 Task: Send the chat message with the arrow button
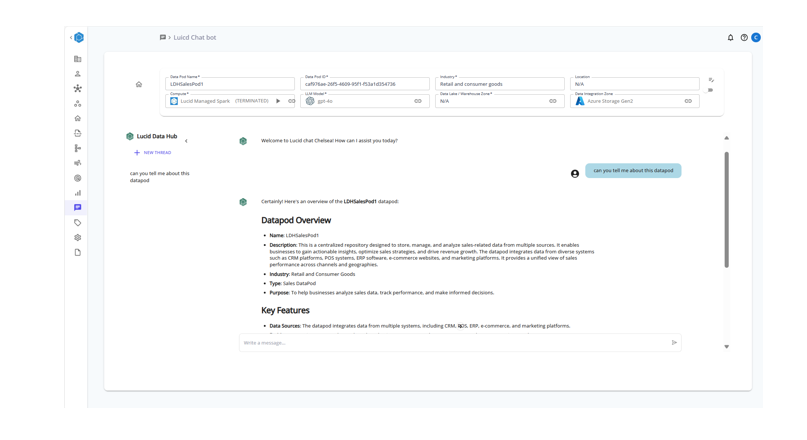tap(674, 343)
